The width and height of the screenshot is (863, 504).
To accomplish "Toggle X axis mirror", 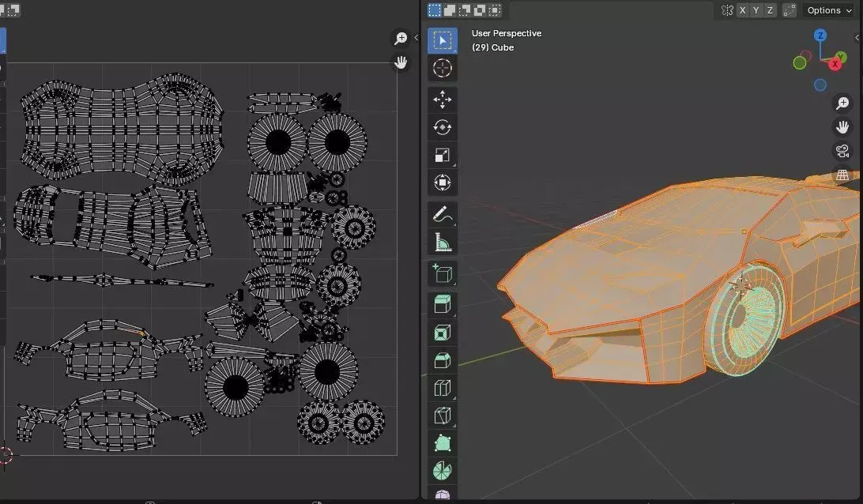I will click(742, 10).
